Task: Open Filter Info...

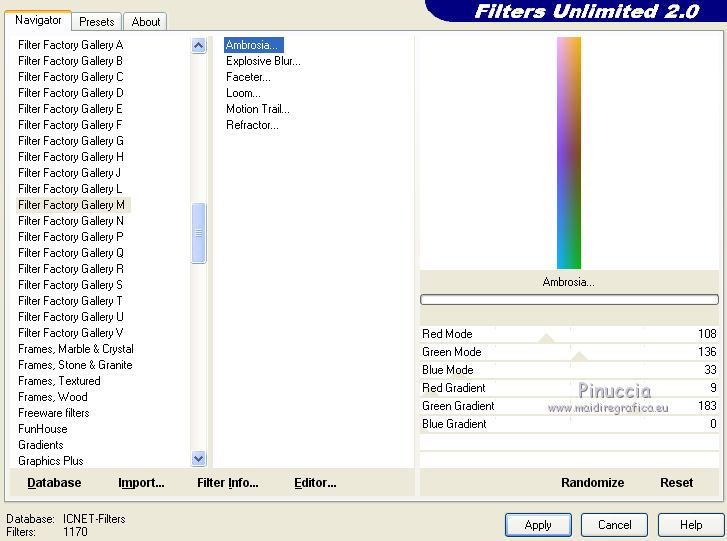Action: pyautogui.click(x=228, y=483)
